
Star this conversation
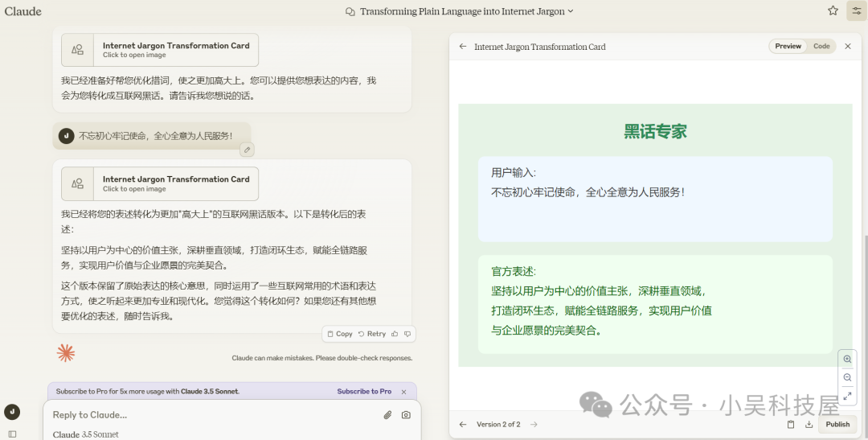coord(833,11)
